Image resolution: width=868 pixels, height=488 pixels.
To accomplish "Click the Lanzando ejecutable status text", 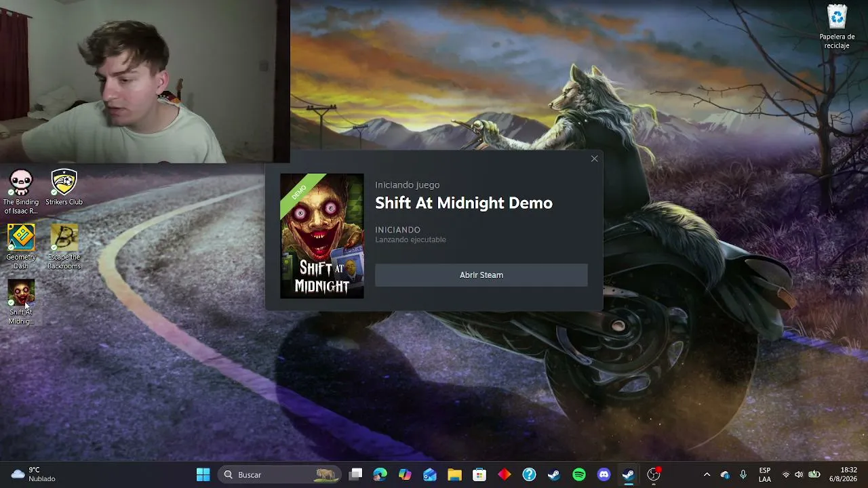I will [410, 240].
